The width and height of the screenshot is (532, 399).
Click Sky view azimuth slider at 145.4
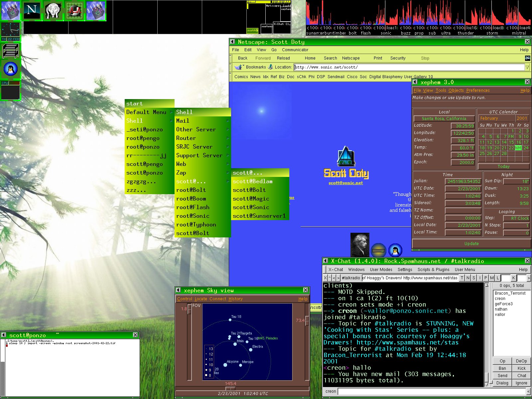[230, 388]
